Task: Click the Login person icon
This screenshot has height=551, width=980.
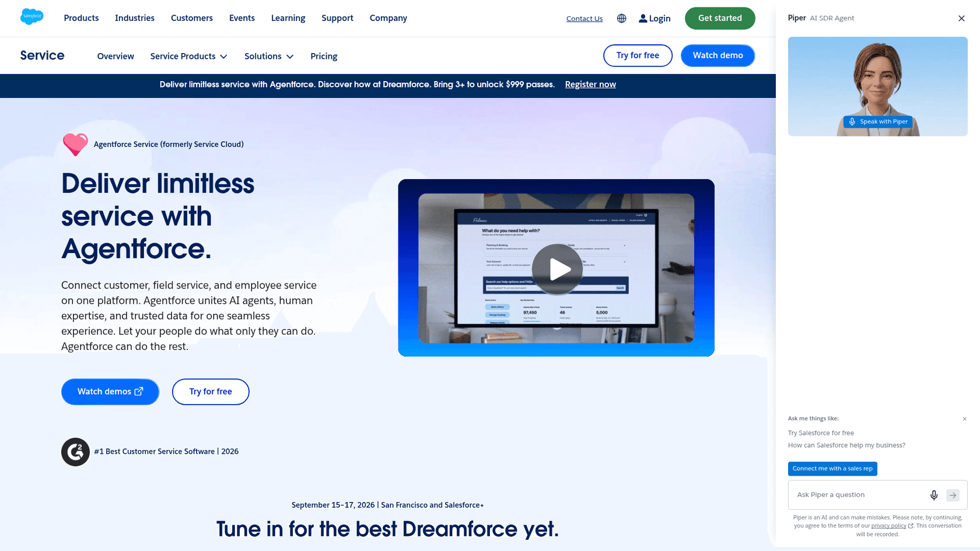Action: [643, 19]
